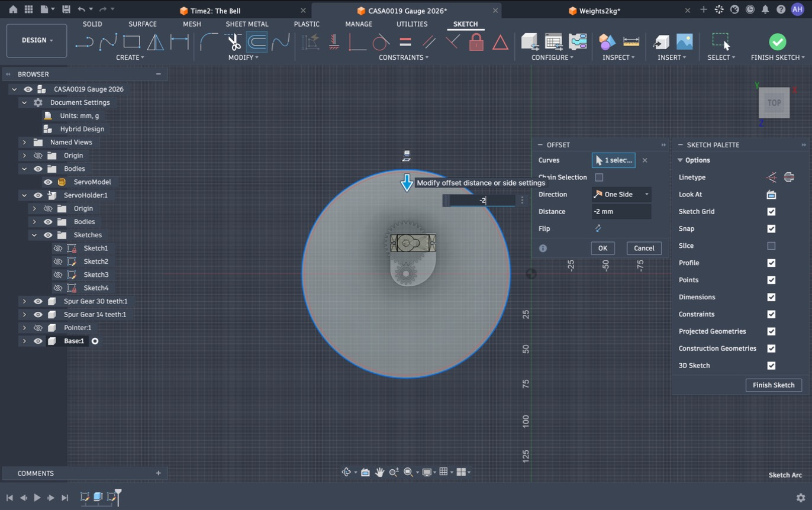Open the Measure tool in Inspect
The image size is (812, 510).
(x=631, y=42)
